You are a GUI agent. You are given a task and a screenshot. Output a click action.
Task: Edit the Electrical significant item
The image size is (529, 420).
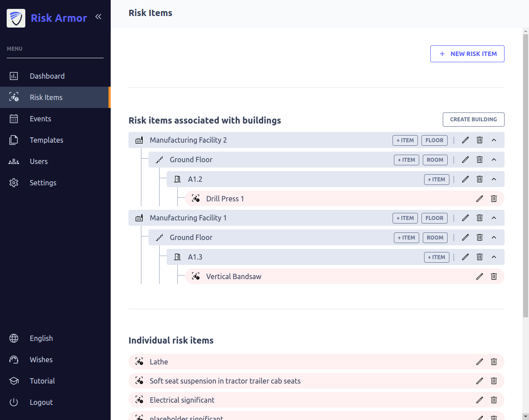click(x=479, y=400)
